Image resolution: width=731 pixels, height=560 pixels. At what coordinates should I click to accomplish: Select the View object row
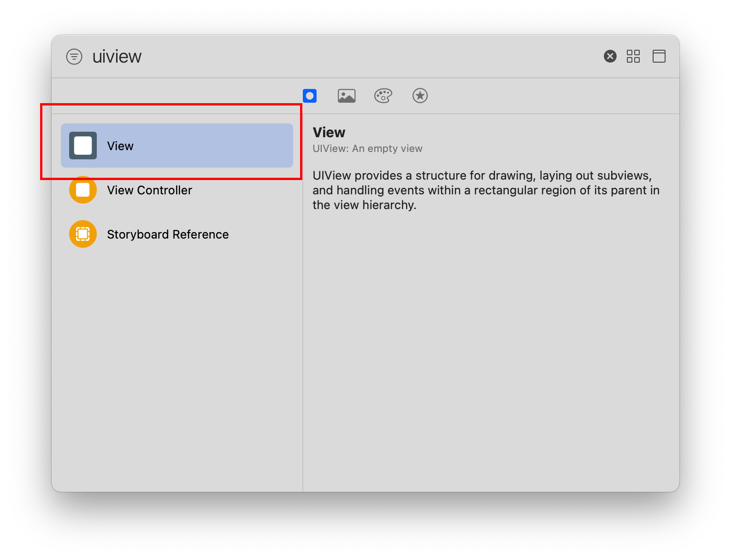(177, 146)
